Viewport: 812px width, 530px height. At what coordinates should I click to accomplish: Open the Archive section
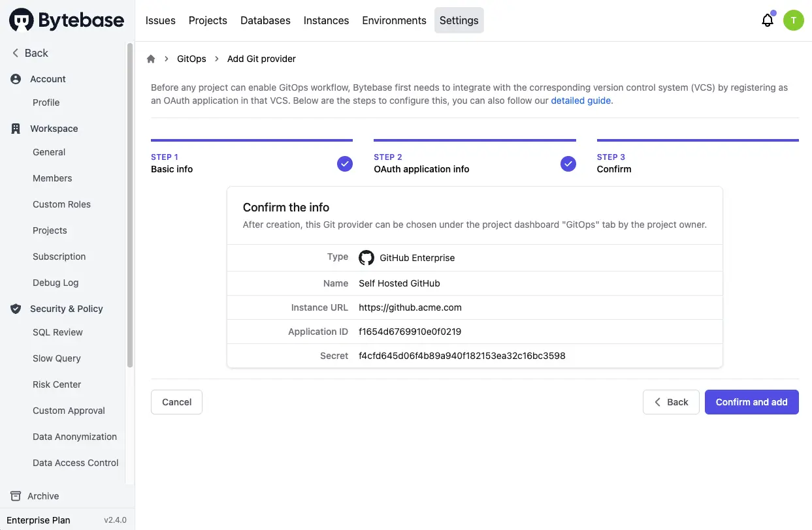(43, 496)
